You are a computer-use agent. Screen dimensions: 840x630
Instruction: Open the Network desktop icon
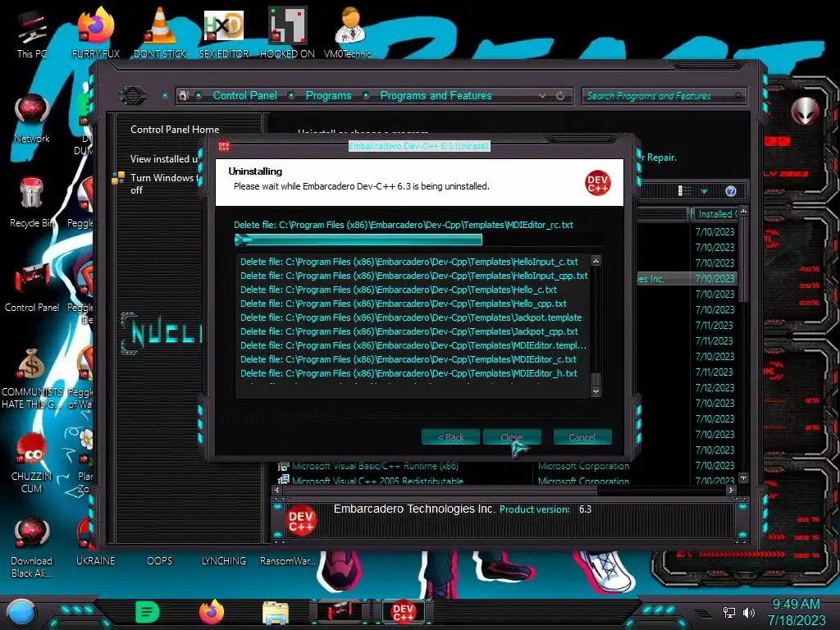pyautogui.click(x=32, y=119)
